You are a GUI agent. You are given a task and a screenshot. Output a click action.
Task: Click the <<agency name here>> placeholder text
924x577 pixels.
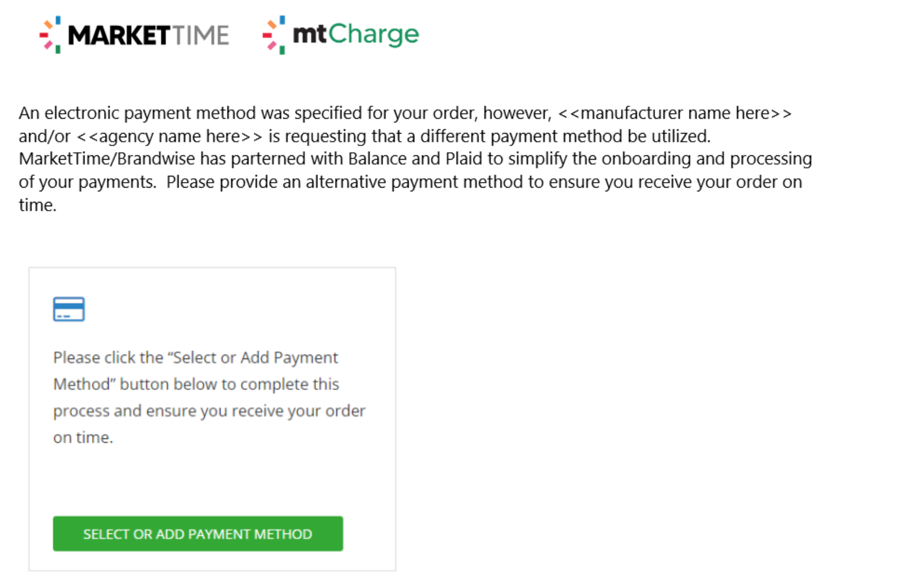[x=170, y=136]
